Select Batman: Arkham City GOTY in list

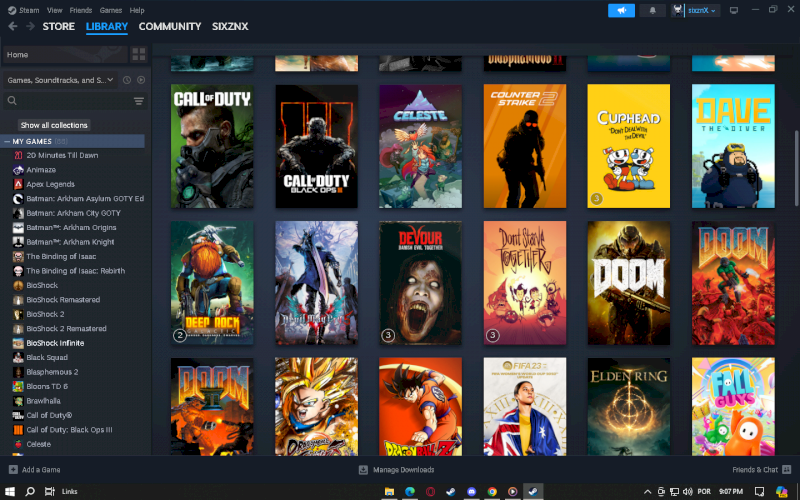click(74, 213)
